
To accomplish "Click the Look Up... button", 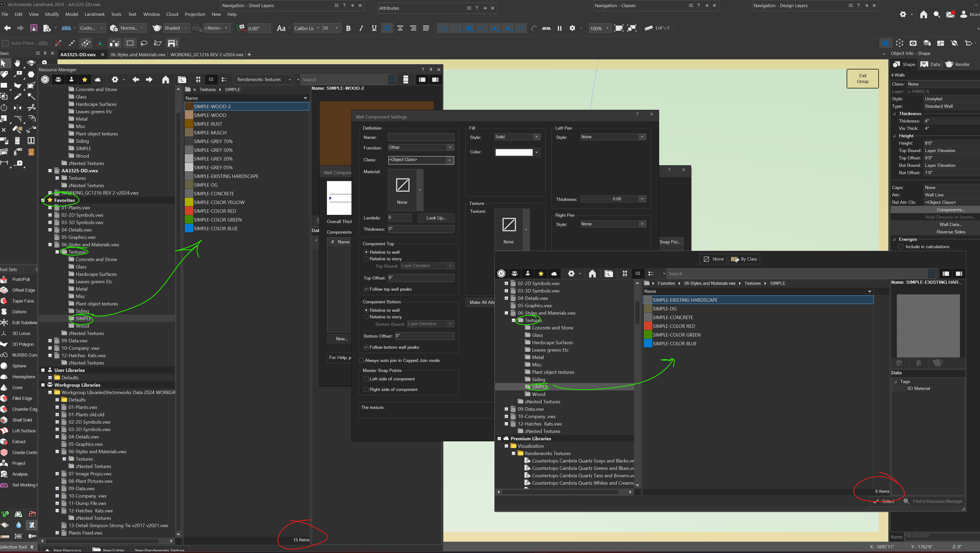I will (x=435, y=218).
